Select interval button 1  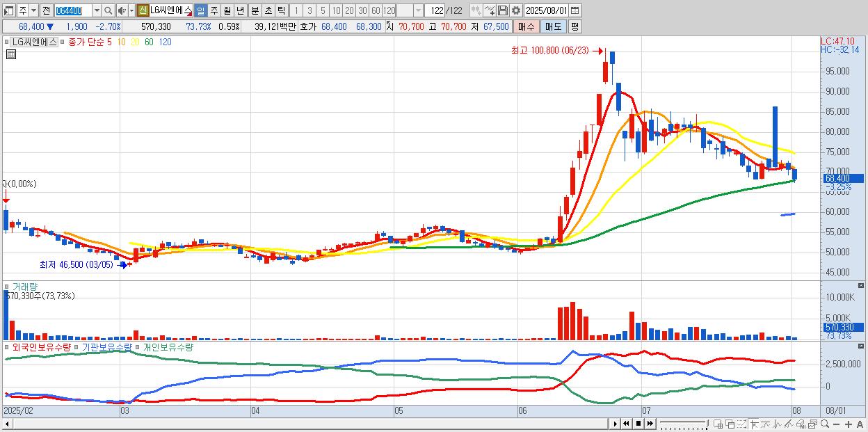point(296,10)
